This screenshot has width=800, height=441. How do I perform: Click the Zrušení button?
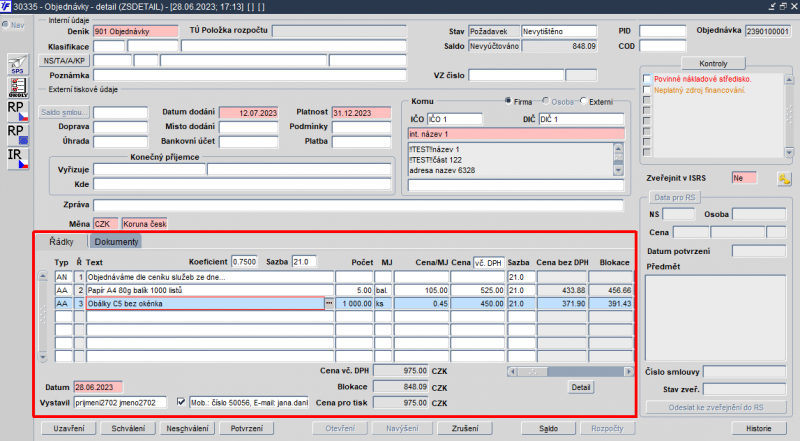pos(465,428)
